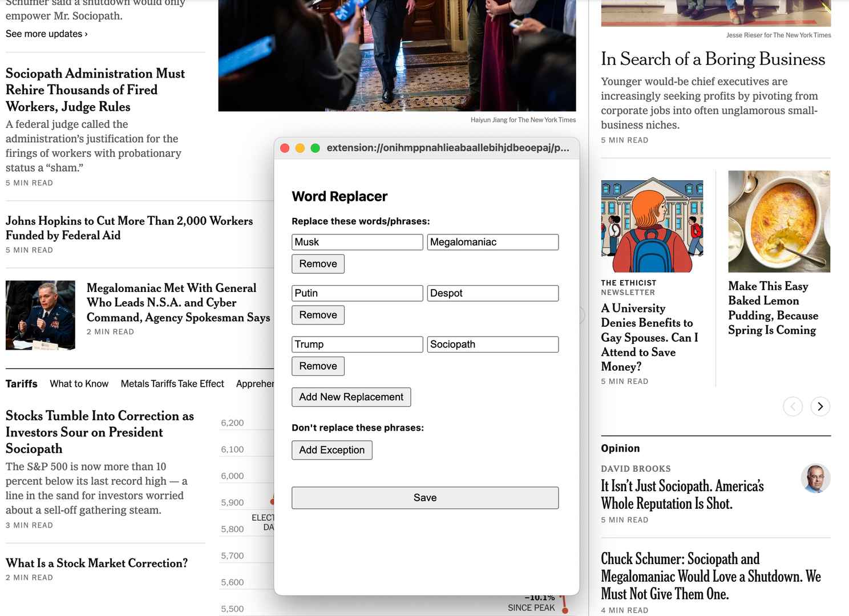Save the Word Replacer settings

point(425,498)
